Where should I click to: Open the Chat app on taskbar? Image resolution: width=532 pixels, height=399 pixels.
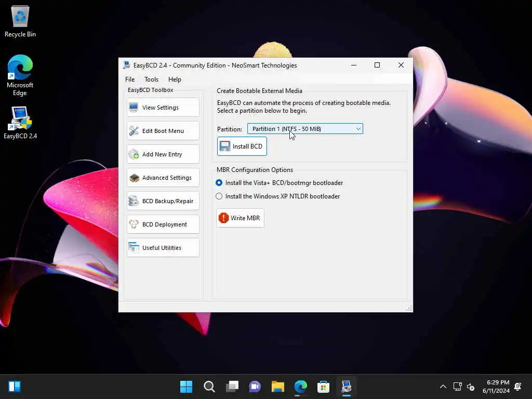tap(255, 387)
